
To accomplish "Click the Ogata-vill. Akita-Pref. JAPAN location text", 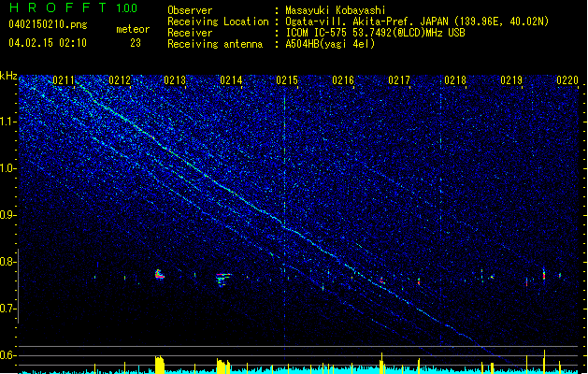I will [417, 22].
